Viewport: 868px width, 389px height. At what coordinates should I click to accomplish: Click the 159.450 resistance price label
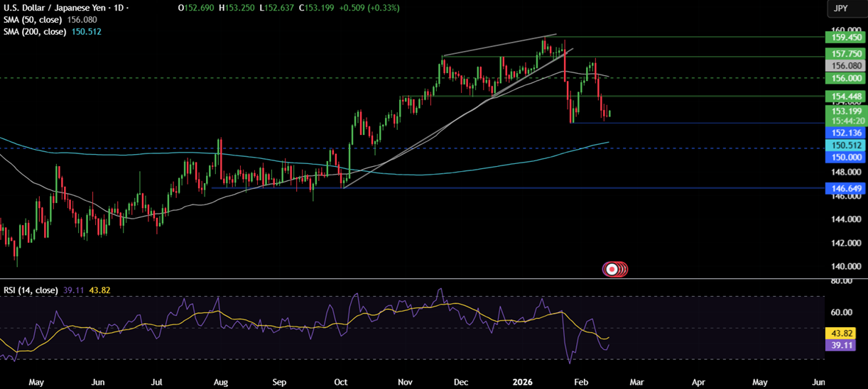pos(843,37)
